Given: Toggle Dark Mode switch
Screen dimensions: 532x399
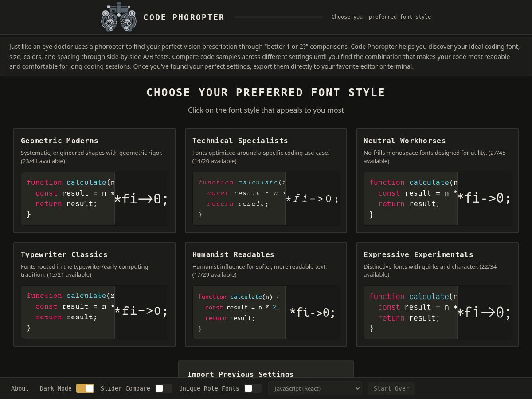Looking at the screenshot, I should 85,388.
